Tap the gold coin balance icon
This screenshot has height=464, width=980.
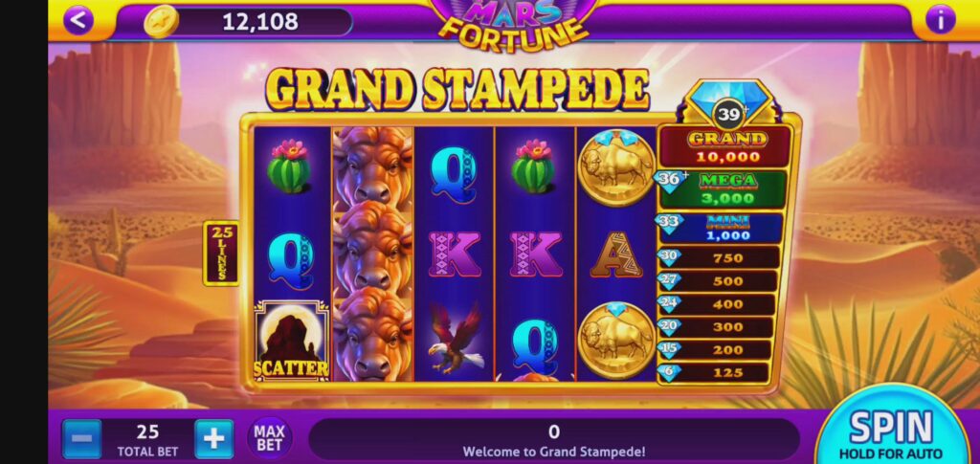click(161, 22)
